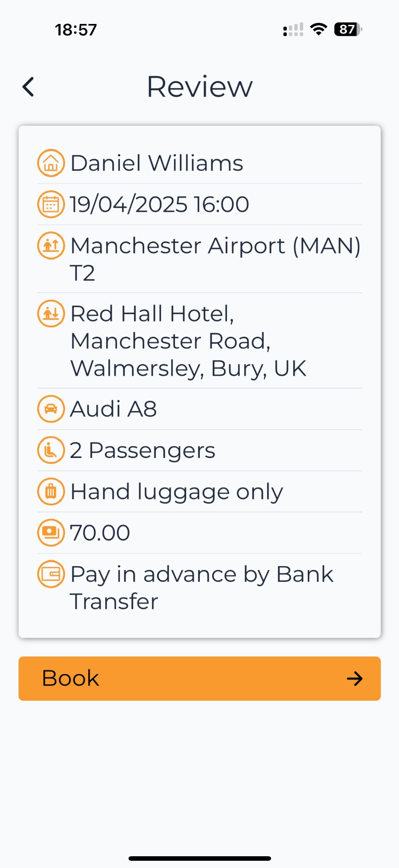Viewport: 399px width, 868px height.
Task: Select the Hand luggage only text
Action: (x=177, y=491)
